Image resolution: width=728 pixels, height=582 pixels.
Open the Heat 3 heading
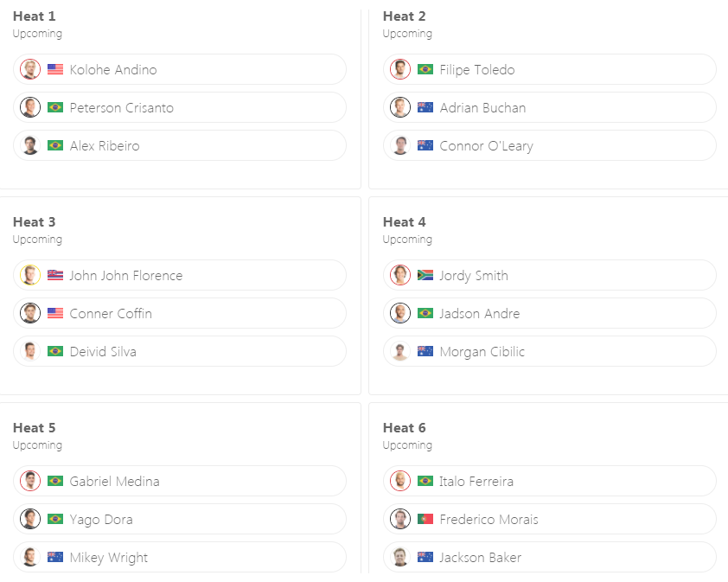(35, 222)
